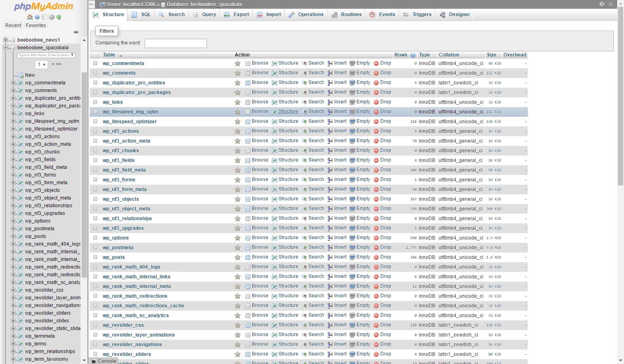
Task: Open the navigation page number dropdown
Action: [42, 65]
